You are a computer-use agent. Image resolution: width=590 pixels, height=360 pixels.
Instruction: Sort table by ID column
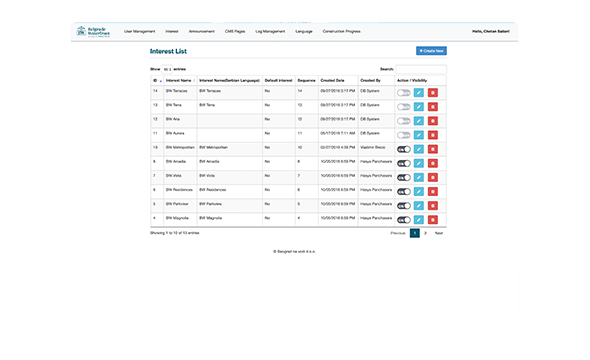click(157, 81)
